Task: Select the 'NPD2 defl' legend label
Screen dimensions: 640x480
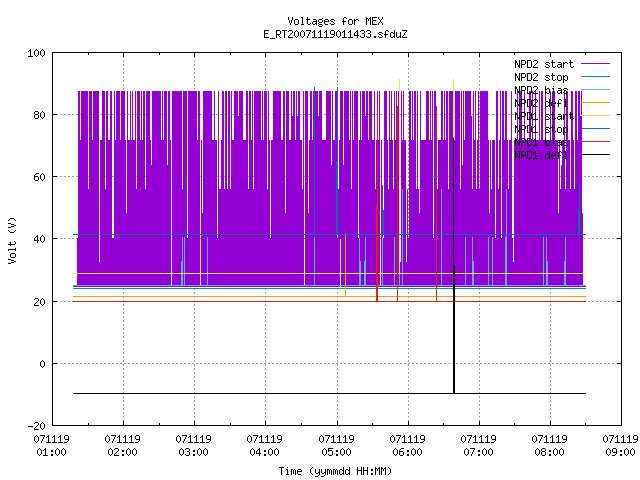Action: (x=541, y=103)
